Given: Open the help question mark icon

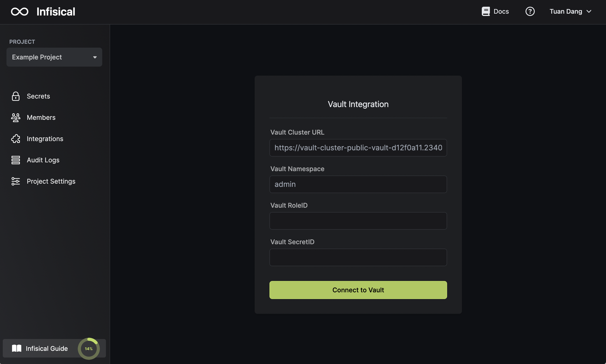Looking at the screenshot, I should (x=530, y=11).
